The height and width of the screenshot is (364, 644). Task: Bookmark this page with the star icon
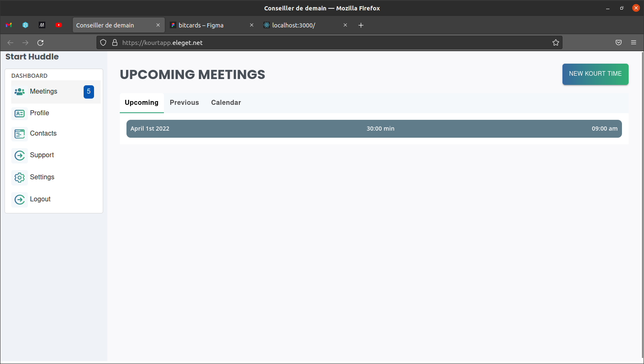555,42
